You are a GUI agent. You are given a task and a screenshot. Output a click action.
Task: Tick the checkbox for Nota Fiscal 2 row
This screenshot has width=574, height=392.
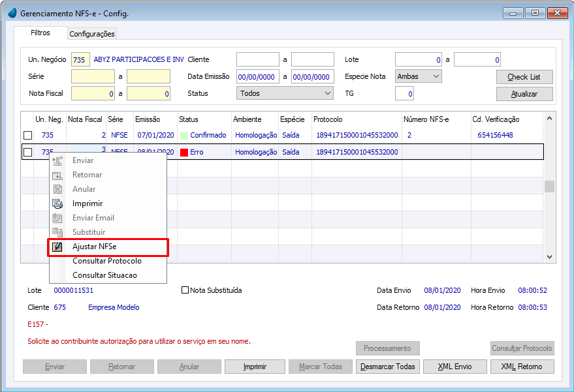[28, 135]
